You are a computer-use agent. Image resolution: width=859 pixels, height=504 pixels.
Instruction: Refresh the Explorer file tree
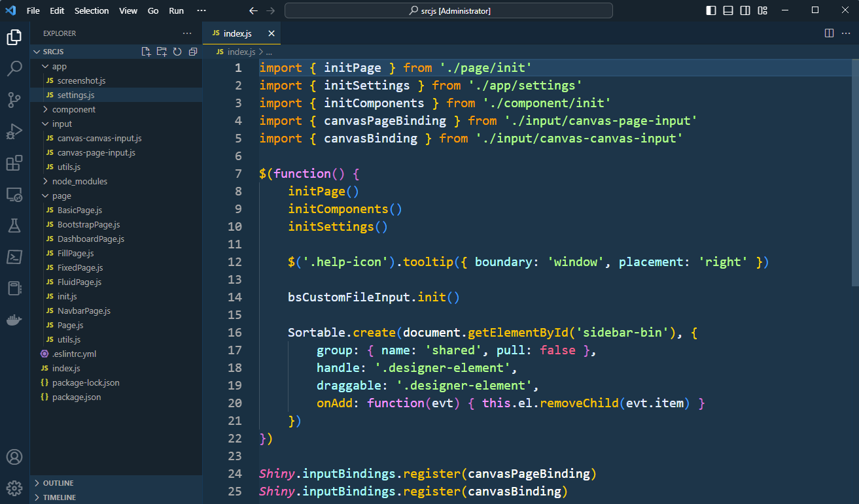(177, 52)
